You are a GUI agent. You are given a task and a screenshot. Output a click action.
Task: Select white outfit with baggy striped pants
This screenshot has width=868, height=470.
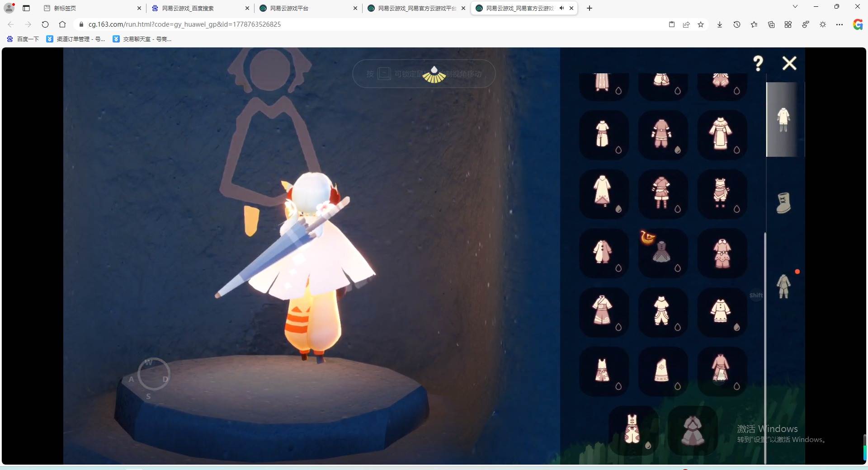pos(663,312)
